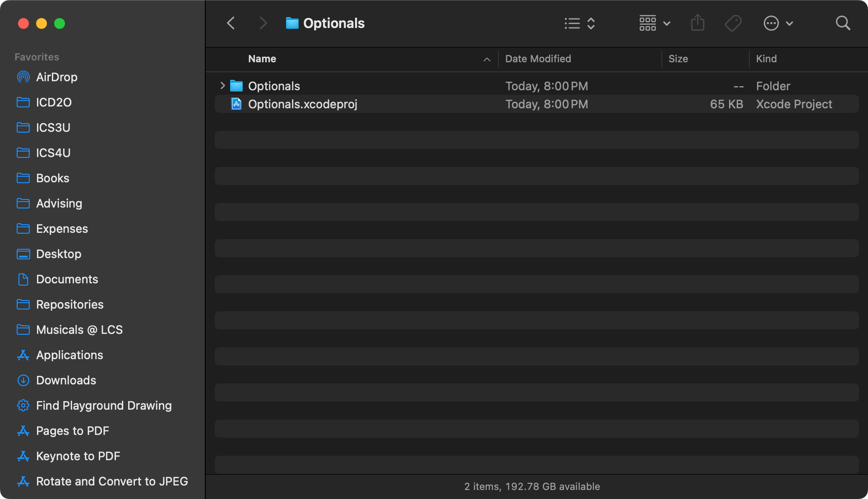Sort files by Date Modified column
Screen dimensions: 868x499
538,59
